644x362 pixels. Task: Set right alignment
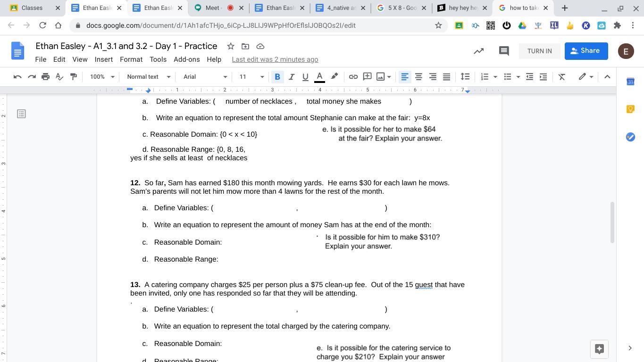coord(433,77)
